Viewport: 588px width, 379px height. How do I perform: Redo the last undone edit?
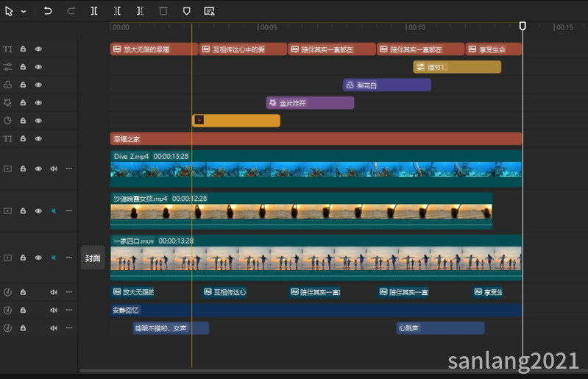(x=71, y=11)
